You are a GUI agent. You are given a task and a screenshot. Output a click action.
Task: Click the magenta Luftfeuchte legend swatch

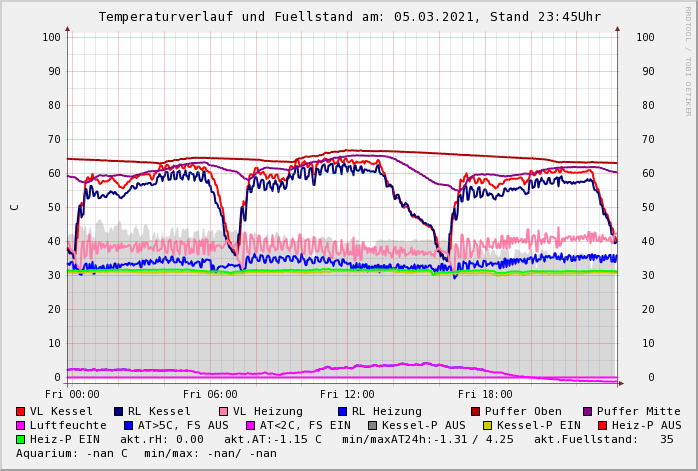tap(20, 425)
